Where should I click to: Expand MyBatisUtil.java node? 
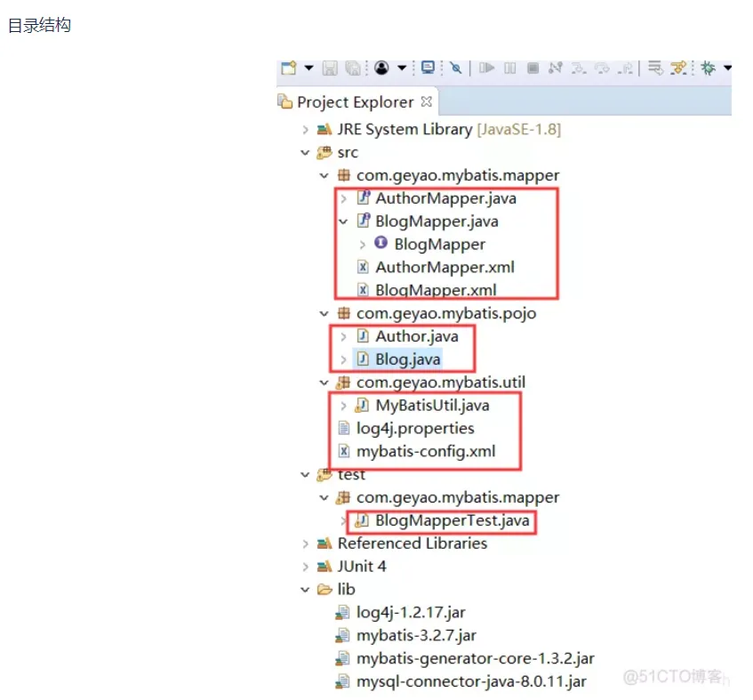pos(343,406)
